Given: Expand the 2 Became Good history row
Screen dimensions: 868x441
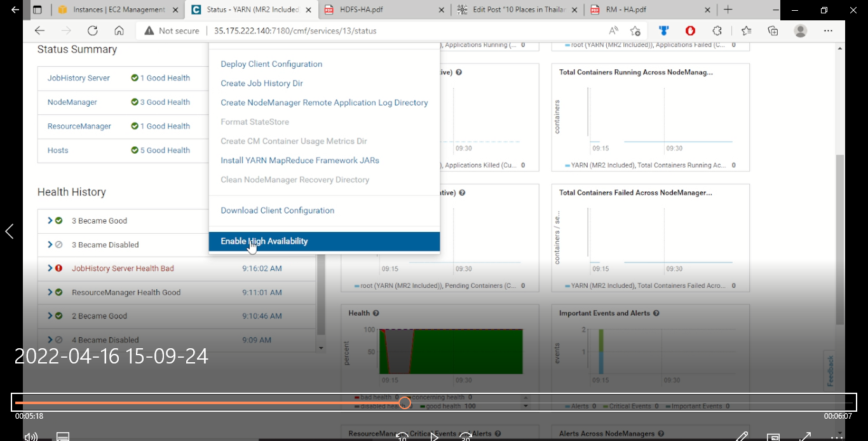Looking at the screenshot, I should pos(50,316).
